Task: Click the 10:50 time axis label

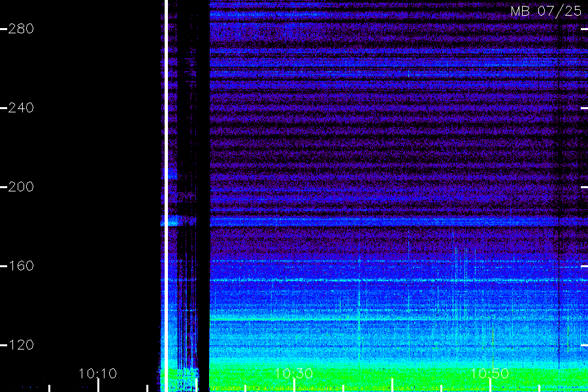Action: tap(489, 374)
